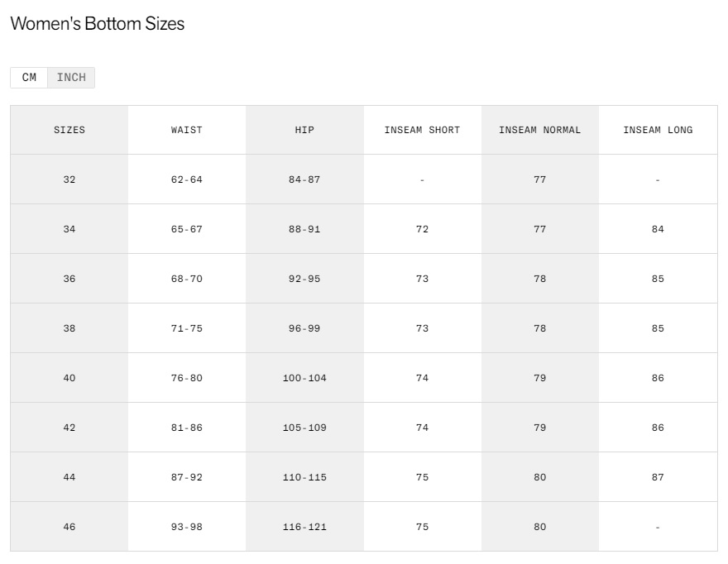Select size 32 row label
Viewport: 728px width, 564px height.
pyautogui.click(x=69, y=179)
